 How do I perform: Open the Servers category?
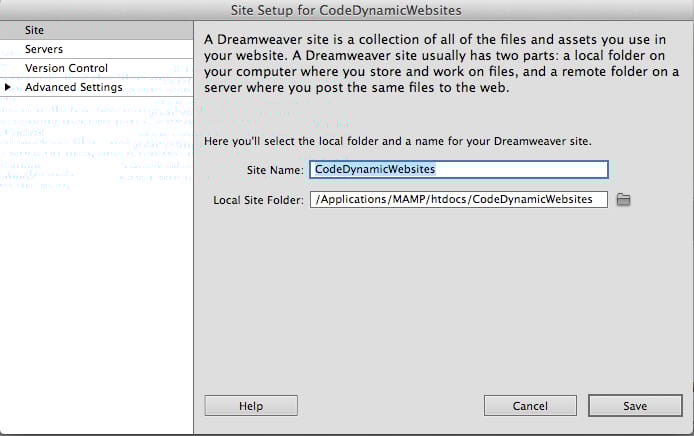96,49
